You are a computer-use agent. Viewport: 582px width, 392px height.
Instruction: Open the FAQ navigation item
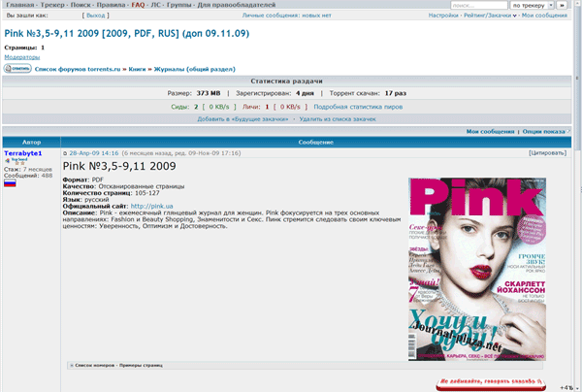tap(138, 5)
